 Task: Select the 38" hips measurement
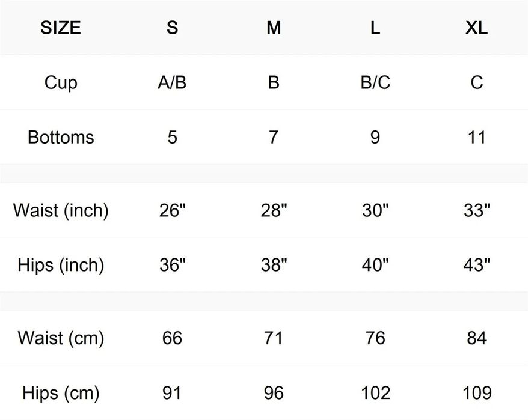(x=274, y=264)
